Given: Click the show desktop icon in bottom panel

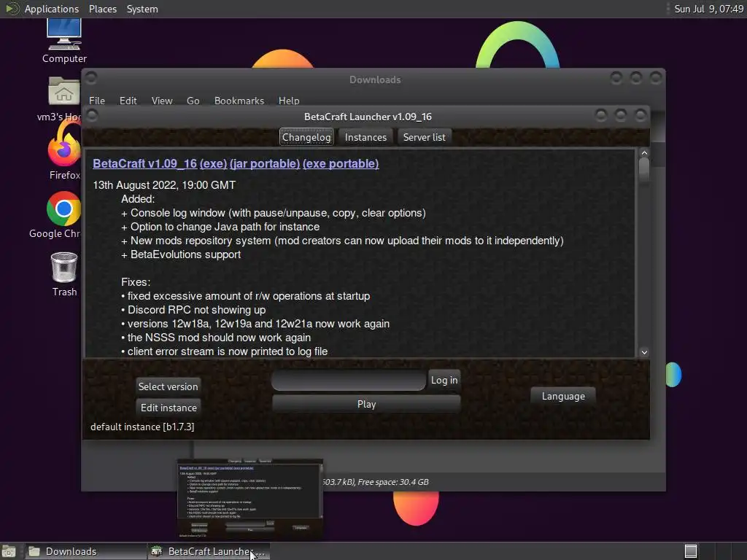Looking at the screenshot, I should click(x=9, y=551).
